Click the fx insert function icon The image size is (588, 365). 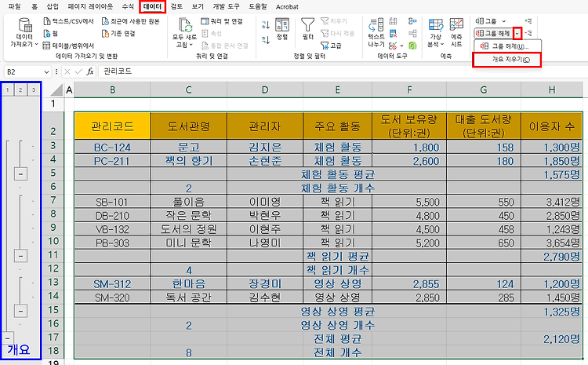coord(90,71)
